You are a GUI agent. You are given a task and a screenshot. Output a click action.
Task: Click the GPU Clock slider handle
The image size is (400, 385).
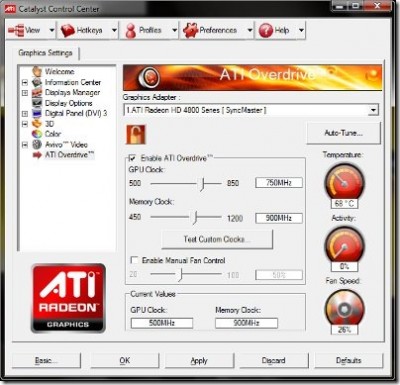pyautogui.click(x=202, y=183)
